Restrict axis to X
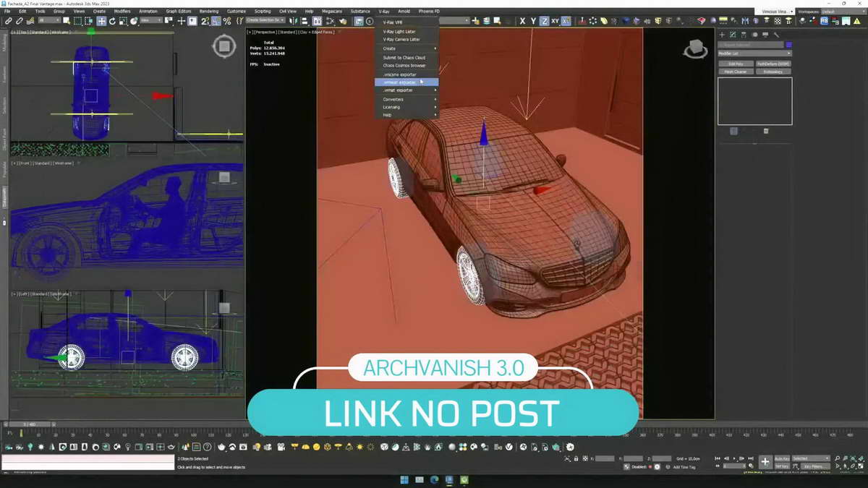This screenshot has height=488, width=868. click(x=522, y=22)
